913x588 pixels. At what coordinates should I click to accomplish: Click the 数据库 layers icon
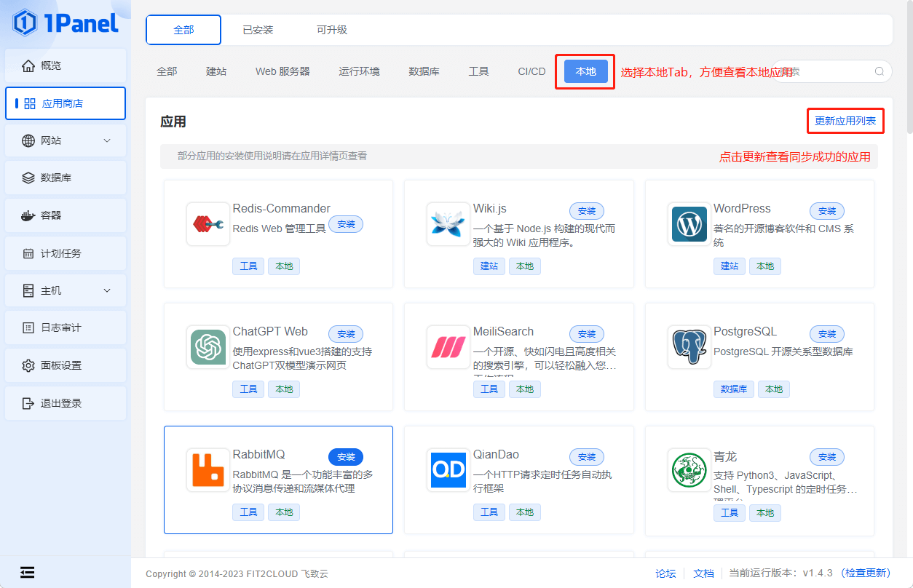28,178
